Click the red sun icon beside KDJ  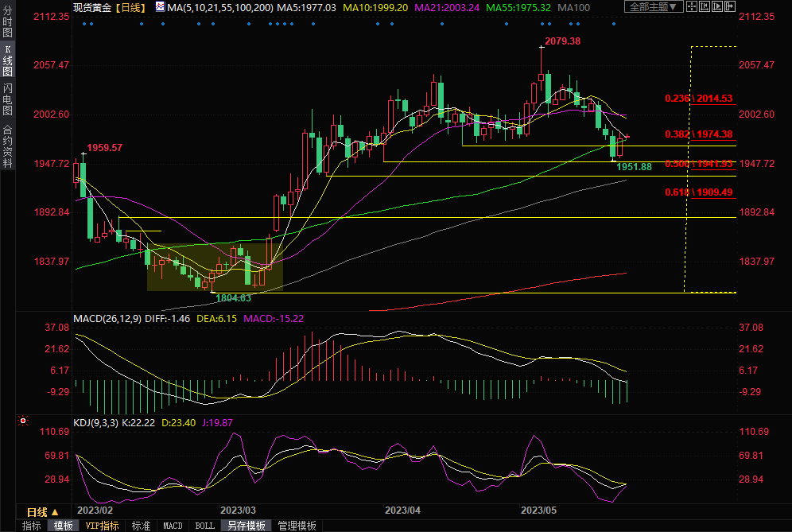(23, 421)
